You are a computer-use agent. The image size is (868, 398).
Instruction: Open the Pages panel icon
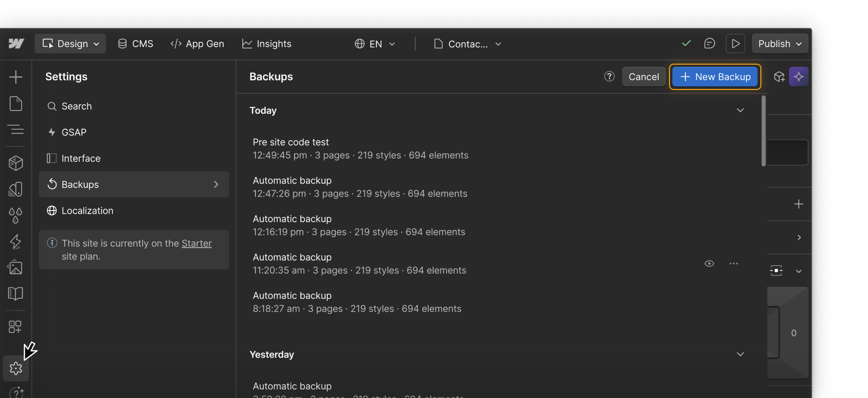[16, 103]
